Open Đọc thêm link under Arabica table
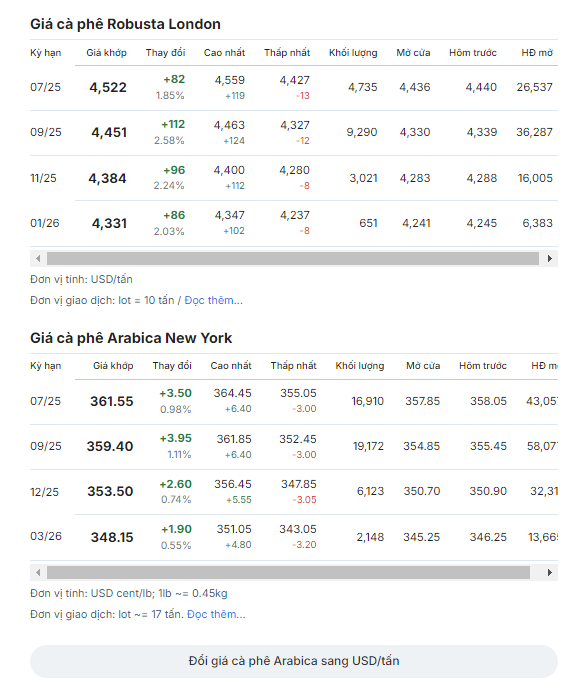The image size is (580, 694). coord(216,614)
